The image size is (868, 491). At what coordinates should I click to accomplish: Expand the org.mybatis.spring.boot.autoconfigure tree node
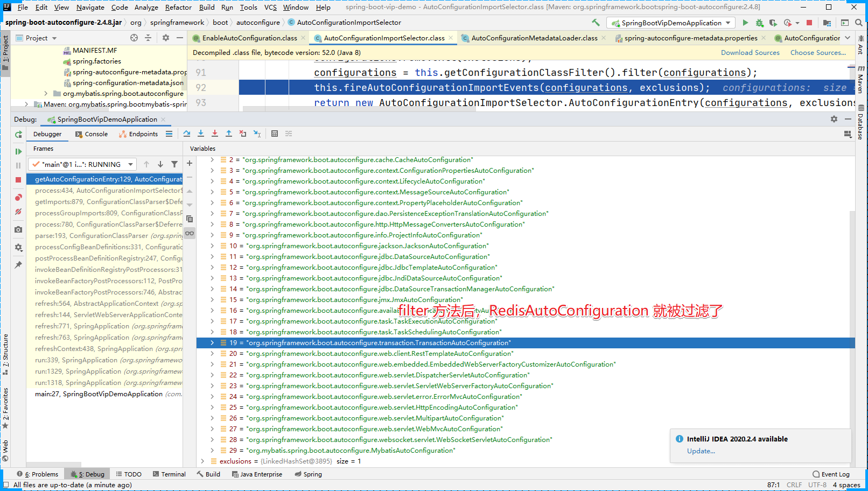46,94
